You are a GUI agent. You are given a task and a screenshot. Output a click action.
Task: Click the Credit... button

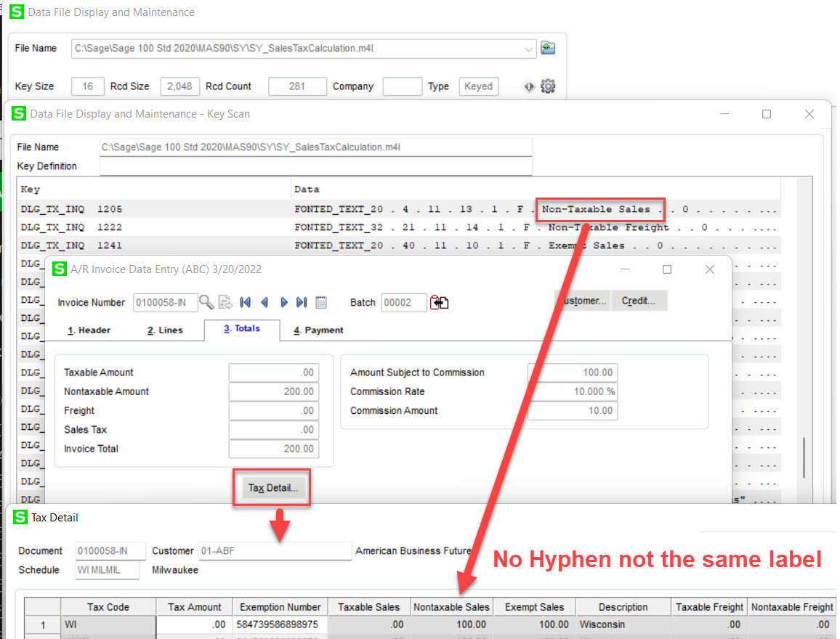click(x=639, y=301)
